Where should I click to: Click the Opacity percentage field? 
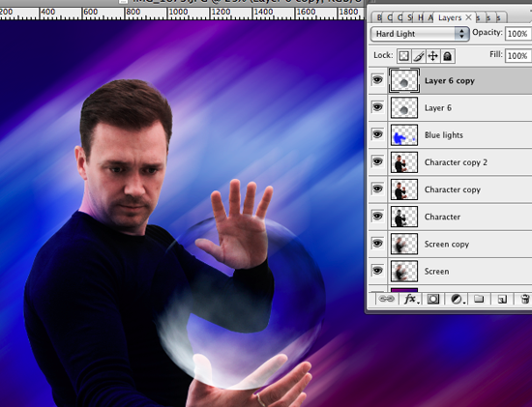pyautogui.click(x=518, y=34)
